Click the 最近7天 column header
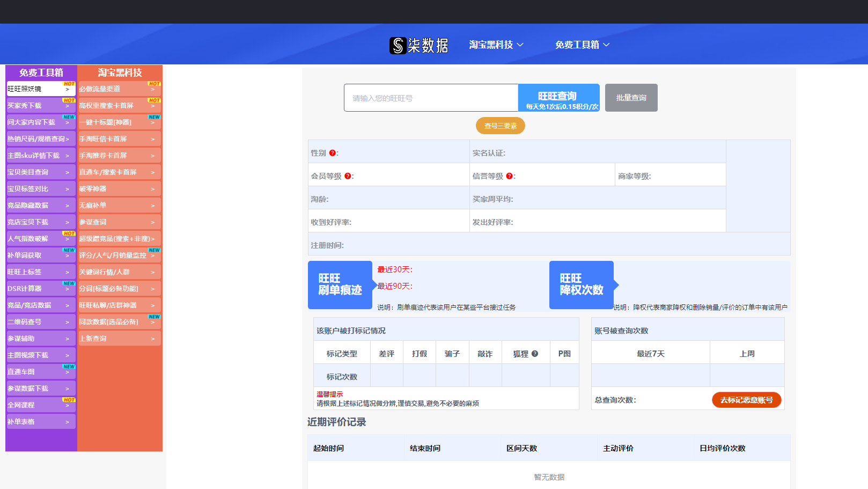This screenshot has height=489, width=868. [x=651, y=354]
